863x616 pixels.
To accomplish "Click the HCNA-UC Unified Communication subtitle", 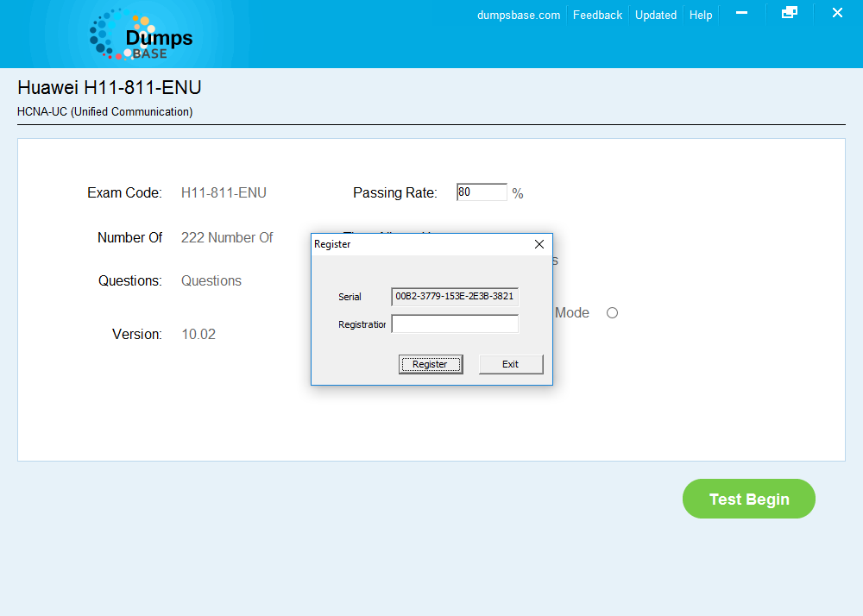I will pos(104,111).
